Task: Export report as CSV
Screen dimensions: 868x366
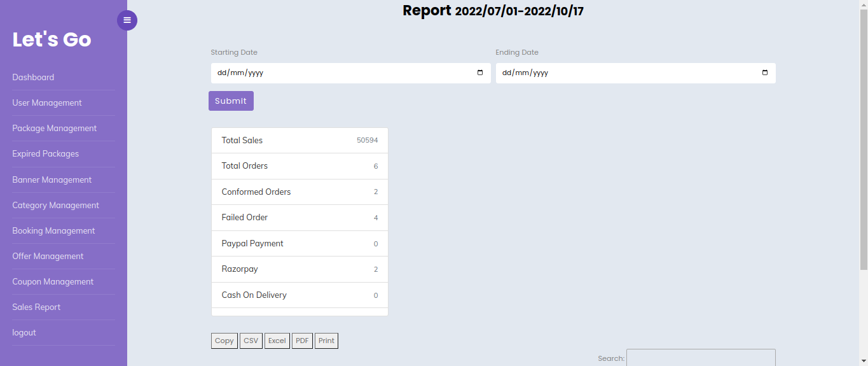Action: click(251, 341)
